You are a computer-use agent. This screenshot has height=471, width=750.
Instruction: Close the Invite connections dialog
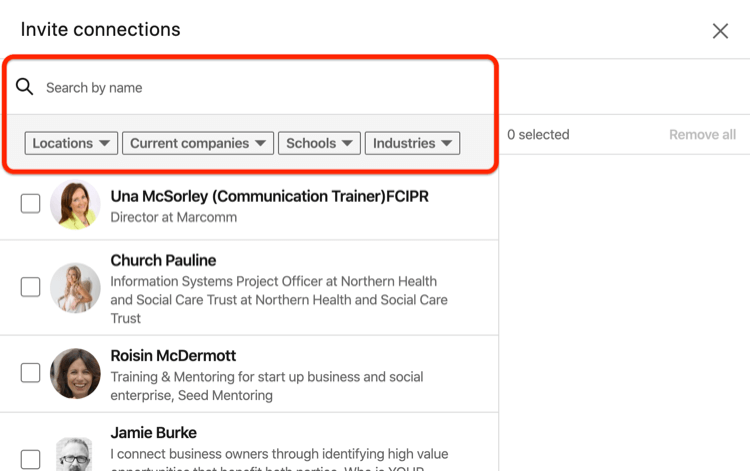coord(720,31)
